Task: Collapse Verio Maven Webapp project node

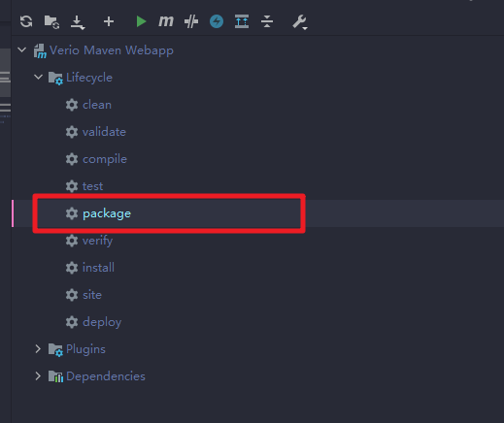Action: click(22, 50)
